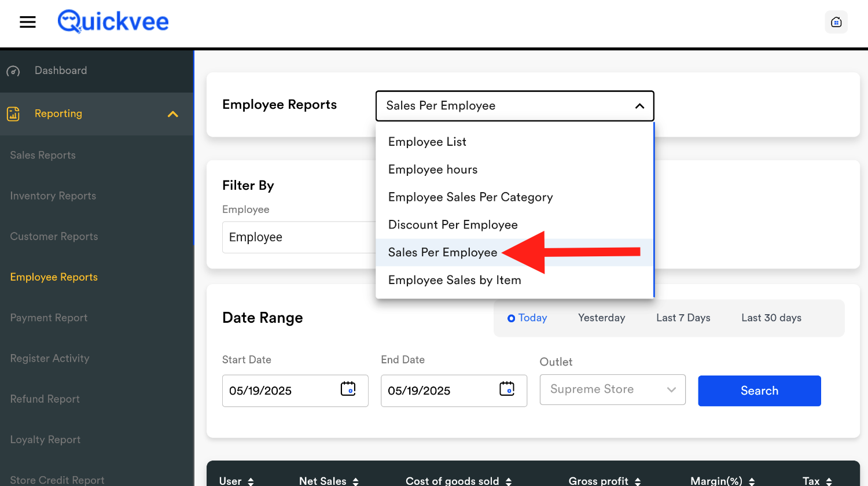This screenshot has height=486, width=868.
Task: Sort by Net Sales column arrows
Action: click(x=355, y=481)
